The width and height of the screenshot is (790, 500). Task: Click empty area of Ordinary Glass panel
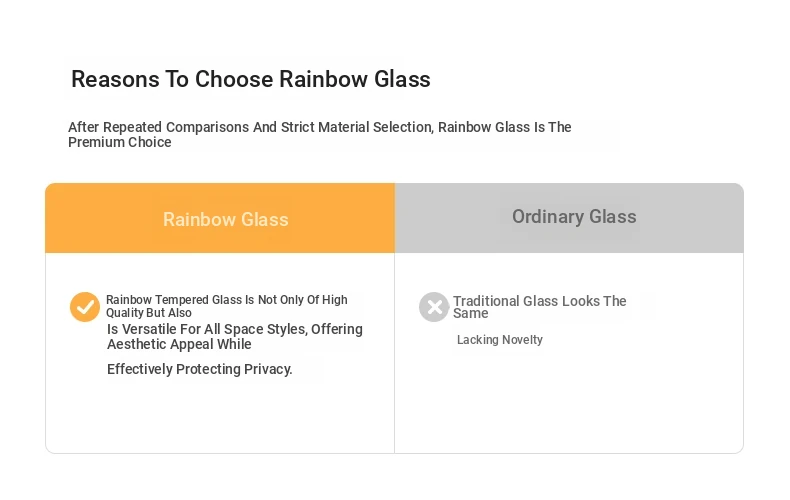(569, 403)
